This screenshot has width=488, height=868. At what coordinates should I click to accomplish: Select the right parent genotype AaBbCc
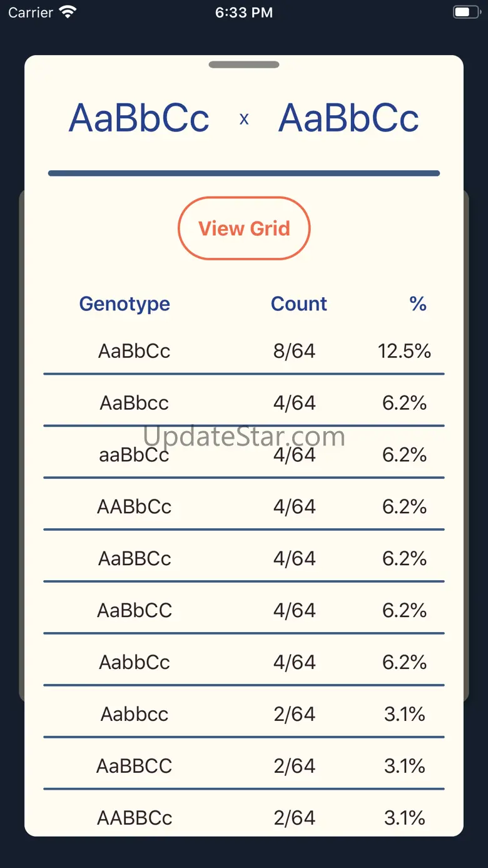[348, 118]
